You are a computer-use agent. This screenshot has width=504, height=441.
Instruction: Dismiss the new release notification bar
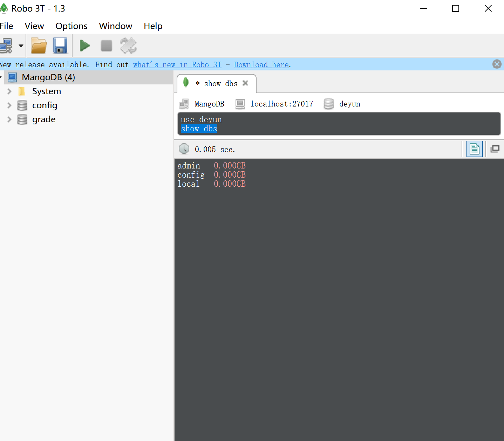click(497, 64)
